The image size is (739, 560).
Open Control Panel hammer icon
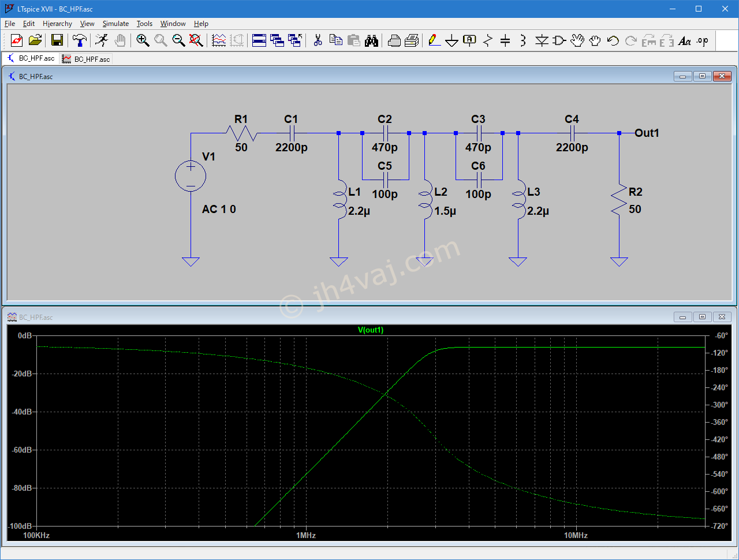tap(80, 40)
